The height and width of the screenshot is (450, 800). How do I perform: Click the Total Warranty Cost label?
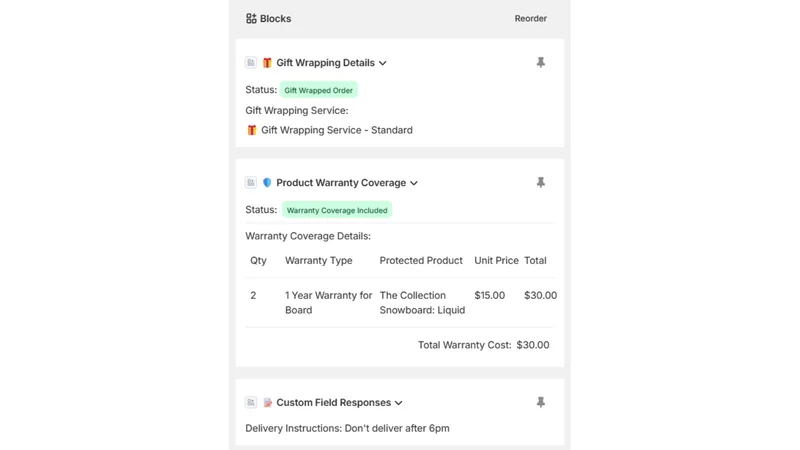(464, 345)
